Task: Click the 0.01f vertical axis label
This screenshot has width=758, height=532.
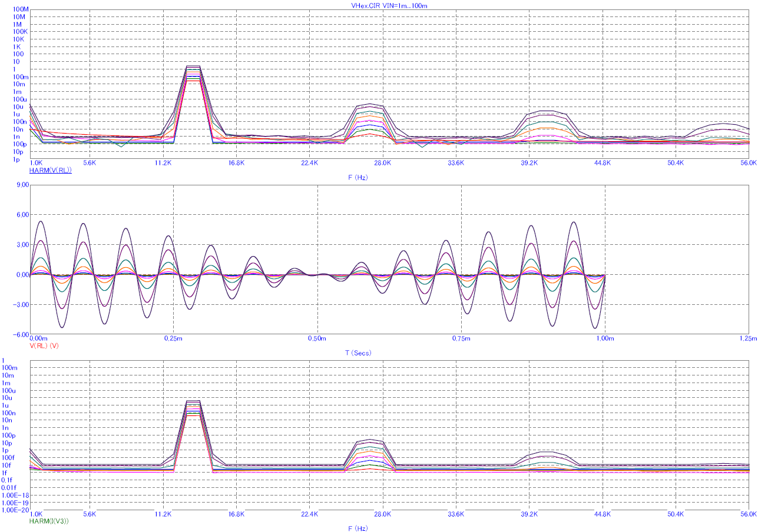Action: tap(9, 487)
